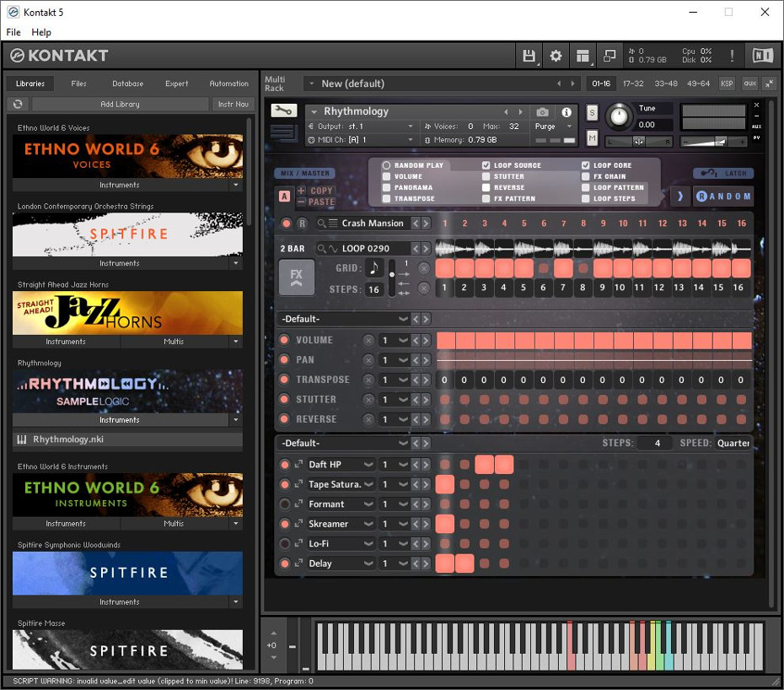This screenshot has width=784, height=690.
Task: Adjust the Tune knob
Action: 619,116
